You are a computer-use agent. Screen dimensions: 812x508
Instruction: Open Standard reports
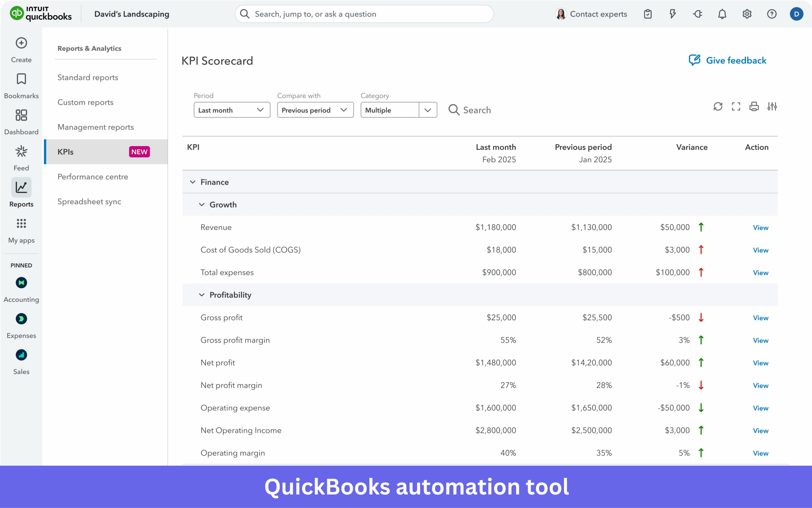[x=88, y=77]
